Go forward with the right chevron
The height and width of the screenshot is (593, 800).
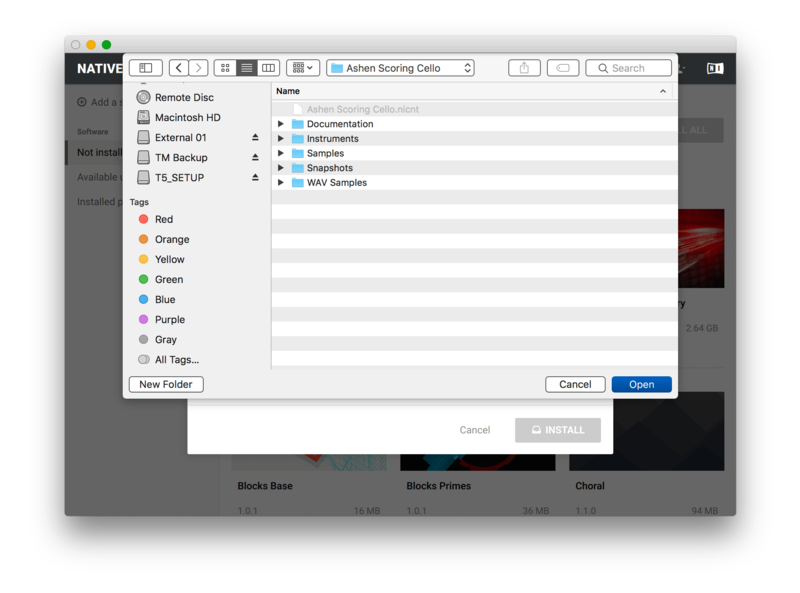198,68
